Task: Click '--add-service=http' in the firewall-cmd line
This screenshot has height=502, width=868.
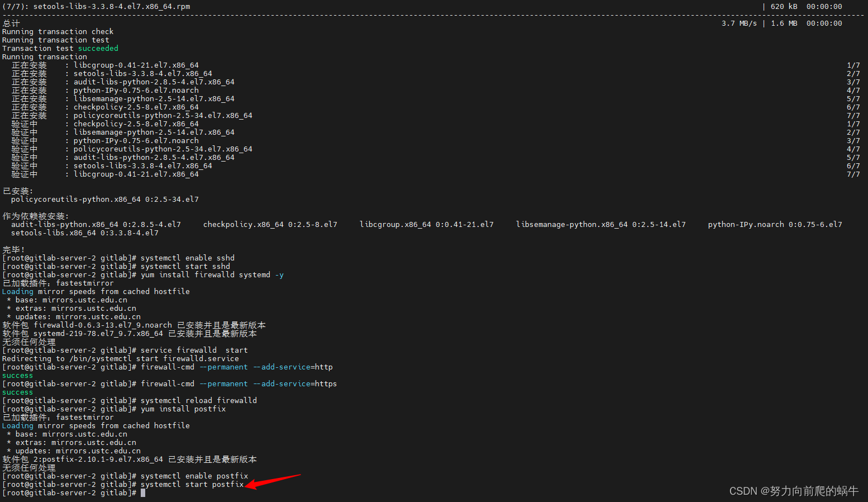Action: click(x=293, y=367)
